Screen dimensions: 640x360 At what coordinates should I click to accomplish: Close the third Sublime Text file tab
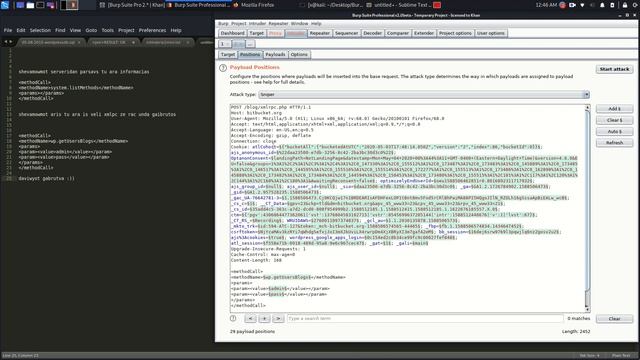[188, 42]
